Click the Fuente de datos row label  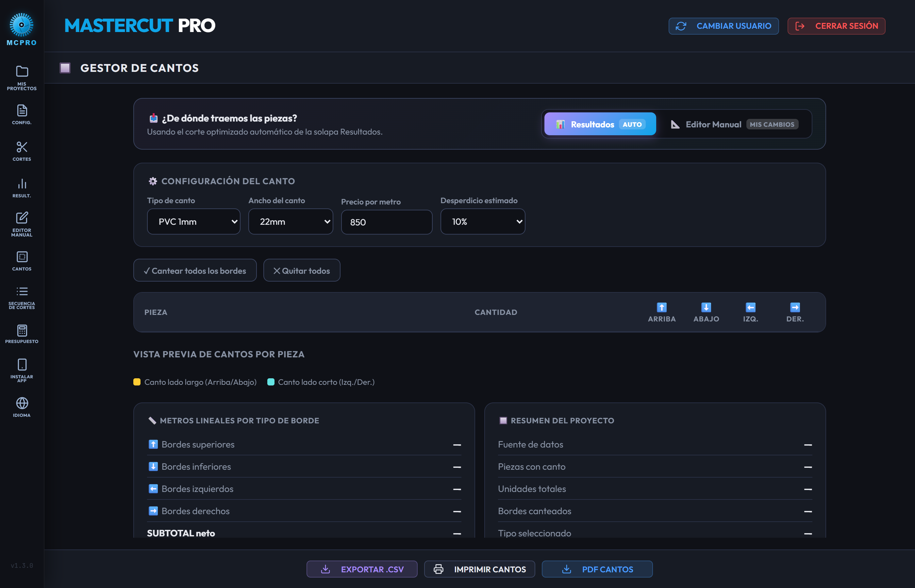click(x=530, y=445)
